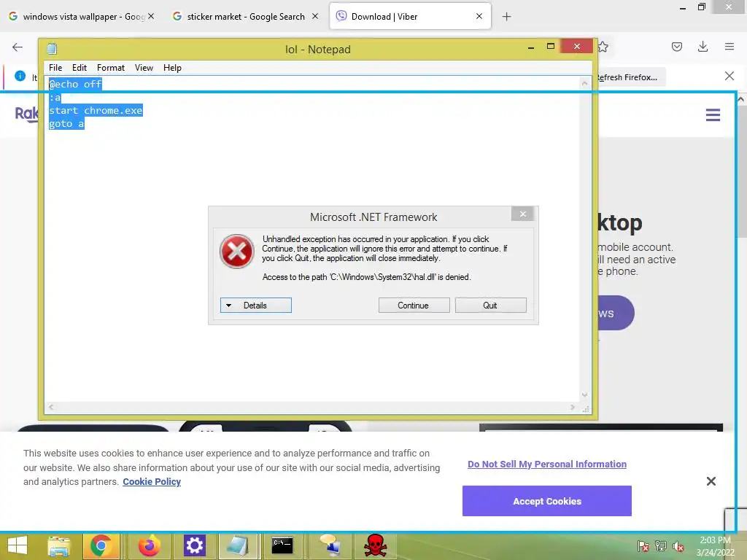The height and width of the screenshot is (560, 747).
Task: Expand the Details section of the error
Action: 256,306
